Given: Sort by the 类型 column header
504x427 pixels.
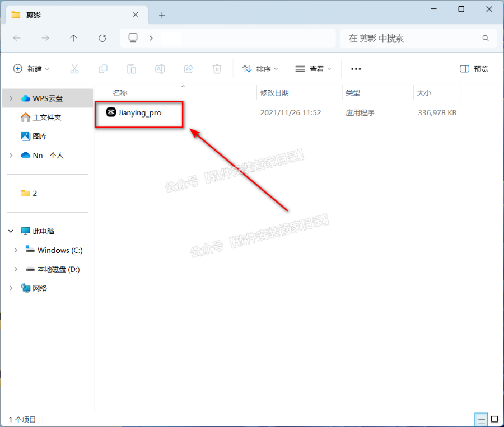Looking at the screenshot, I should coord(353,93).
